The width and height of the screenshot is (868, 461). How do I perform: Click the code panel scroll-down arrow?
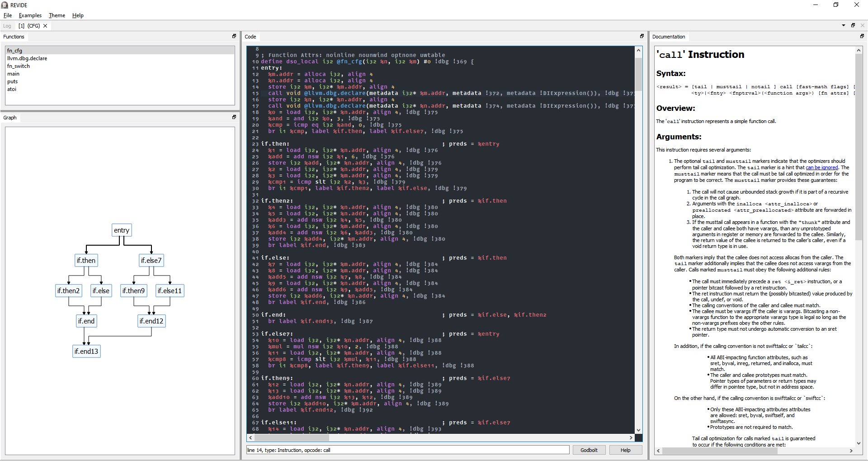pyautogui.click(x=639, y=430)
